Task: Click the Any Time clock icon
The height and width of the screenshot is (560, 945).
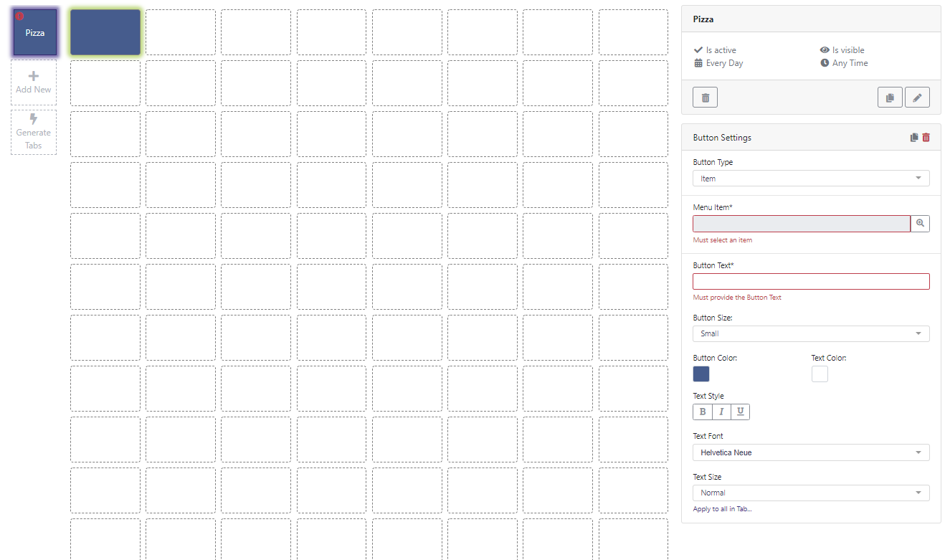Action: click(825, 63)
